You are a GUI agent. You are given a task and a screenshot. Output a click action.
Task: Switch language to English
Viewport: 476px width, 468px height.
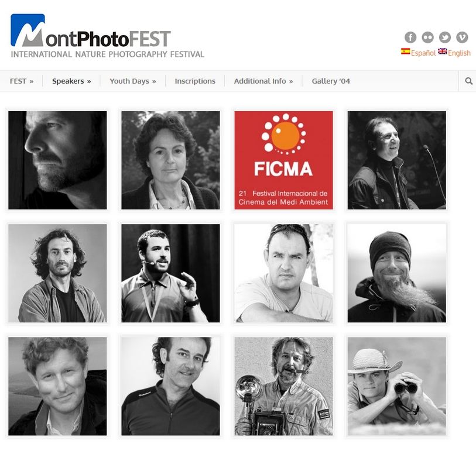point(459,53)
